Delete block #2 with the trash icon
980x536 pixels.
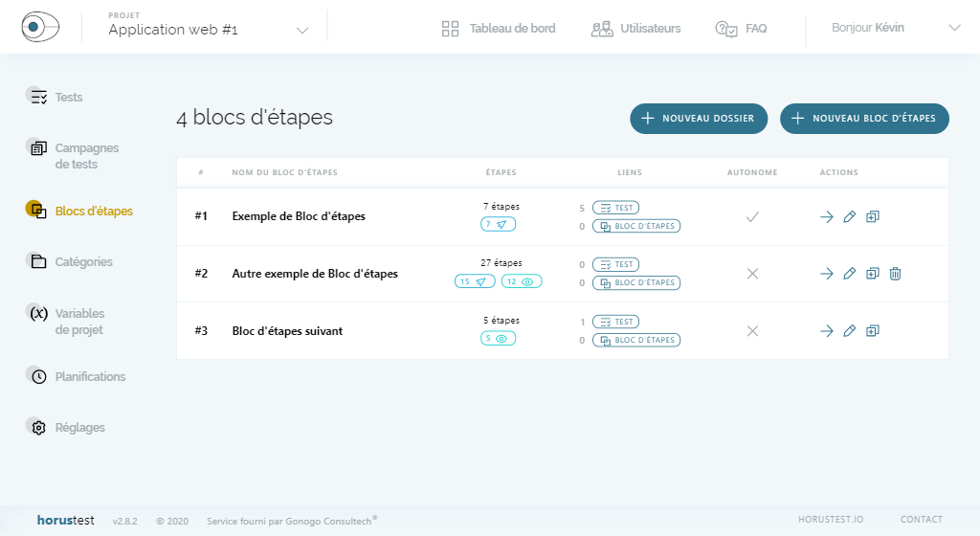895,274
